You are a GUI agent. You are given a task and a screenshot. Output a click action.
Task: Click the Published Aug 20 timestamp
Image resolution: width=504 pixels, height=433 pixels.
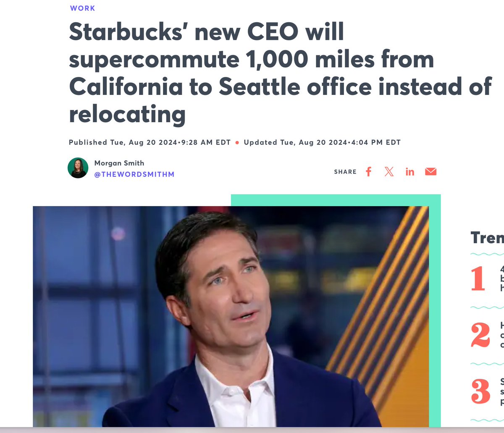pyautogui.click(x=150, y=142)
